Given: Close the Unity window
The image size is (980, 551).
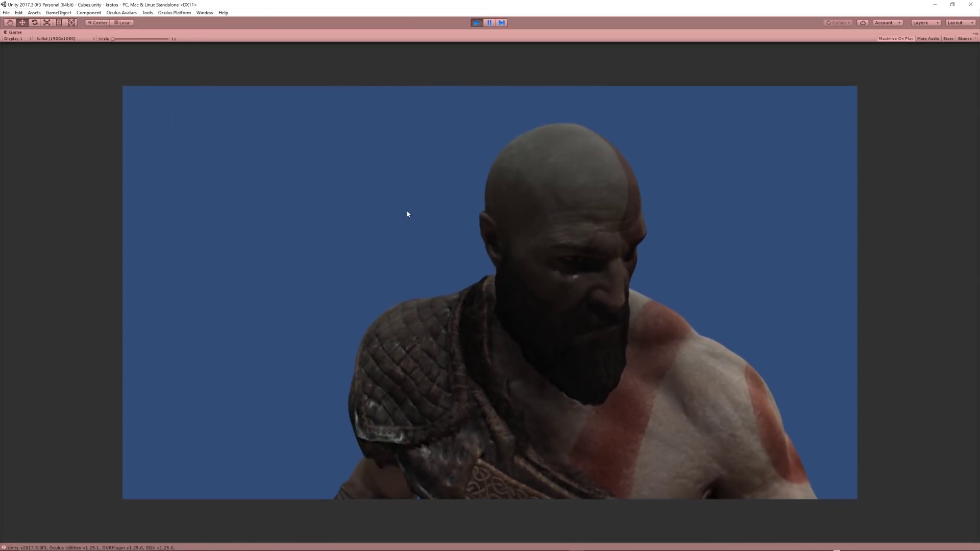Looking at the screenshot, I should [x=970, y=5].
